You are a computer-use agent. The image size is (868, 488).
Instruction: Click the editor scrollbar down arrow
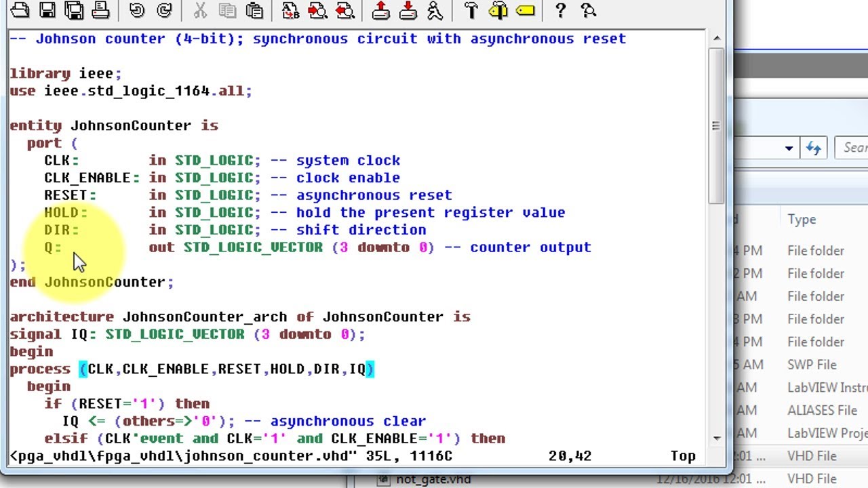[716, 439]
